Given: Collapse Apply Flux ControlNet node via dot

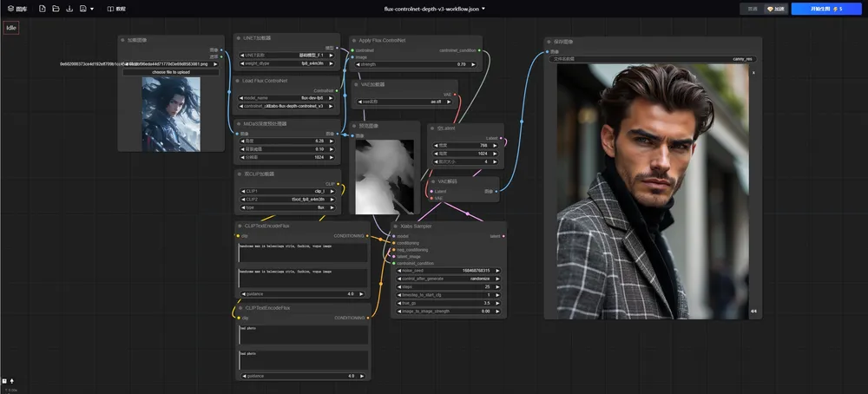Looking at the screenshot, I should (354, 41).
